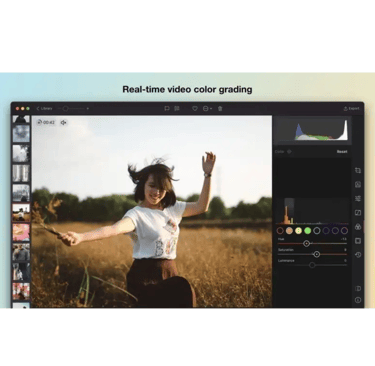The image size is (375, 366).
Task: Select the blue color channel ring
Action: point(326,230)
